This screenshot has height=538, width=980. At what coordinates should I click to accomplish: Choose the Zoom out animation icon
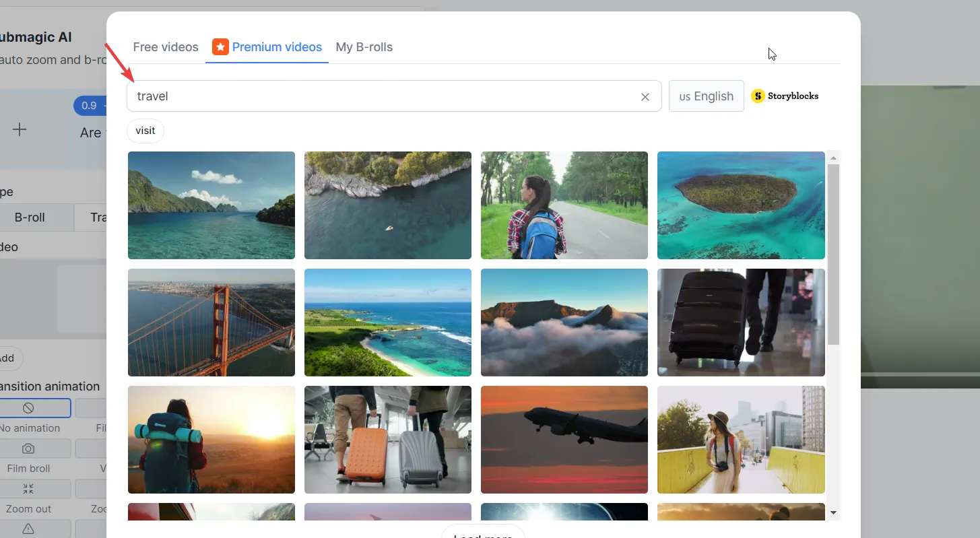[x=28, y=489]
